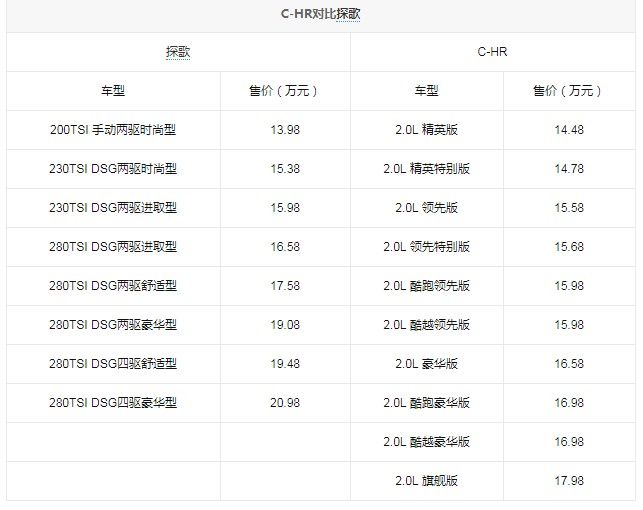Image resolution: width=643 pixels, height=510 pixels.
Task: Select the 2.0L 精英特别版 model
Action: pos(426,169)
